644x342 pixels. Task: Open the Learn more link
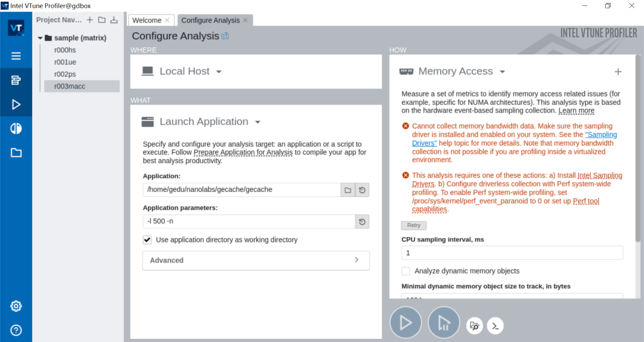576,110
